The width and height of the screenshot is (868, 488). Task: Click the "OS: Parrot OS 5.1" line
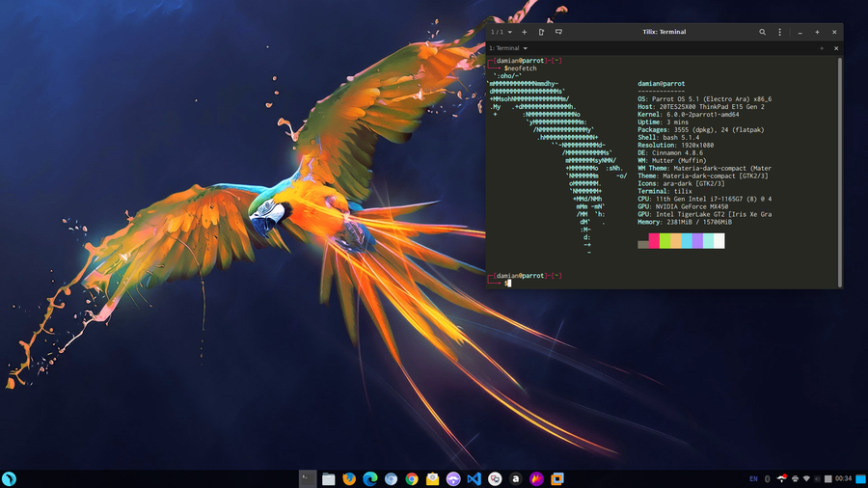(x=705, y=99)
